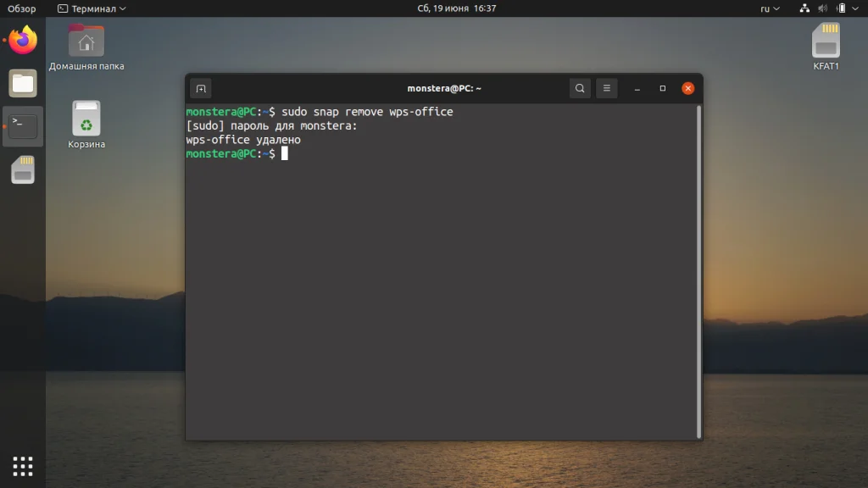Screen dimensions: 868x488
Task: Open Files manager from the dock
Action: (23, 84)
